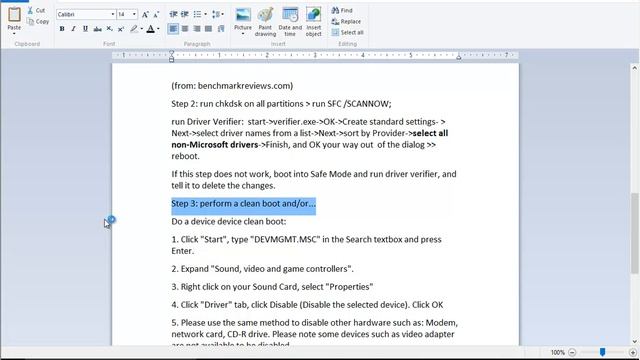The width and height of the screenshot is (640, 360).
Task: Click the vertical scrollbar thumb
Action: [x=634, y=233]
